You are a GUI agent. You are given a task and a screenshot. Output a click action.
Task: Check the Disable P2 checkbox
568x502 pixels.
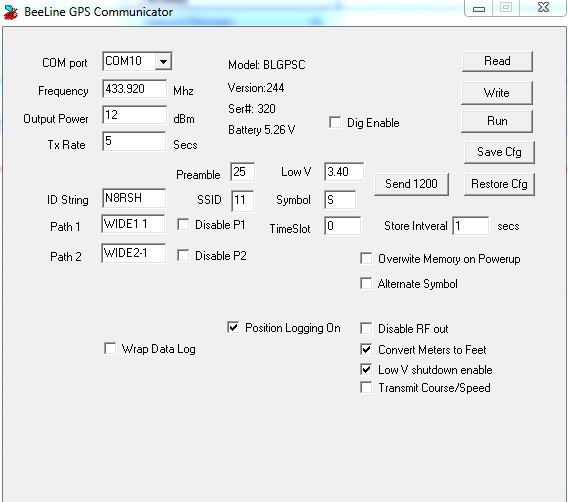tap(183, 255)
